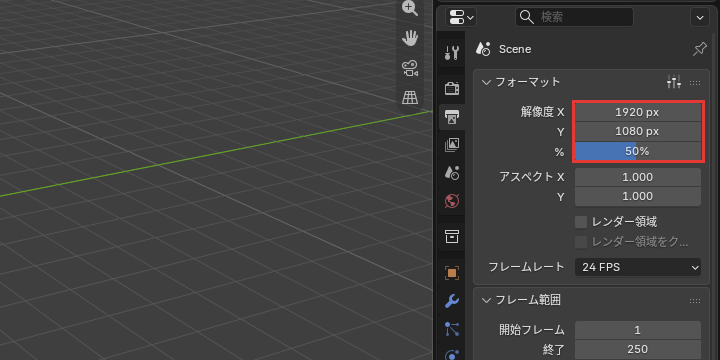720x360 pixels.
Task: Open the Object properties tab
Action: coord(452,273)
